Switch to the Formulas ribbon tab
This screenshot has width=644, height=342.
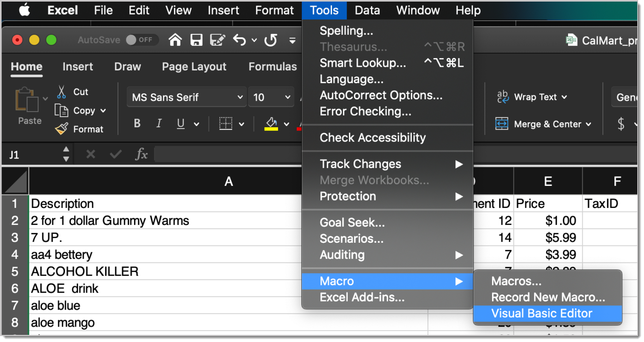pyautogui.click(x=273, y=66)
